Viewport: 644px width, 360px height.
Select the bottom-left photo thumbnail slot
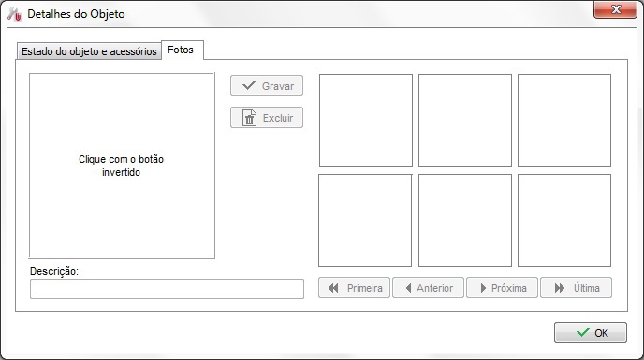365,221
